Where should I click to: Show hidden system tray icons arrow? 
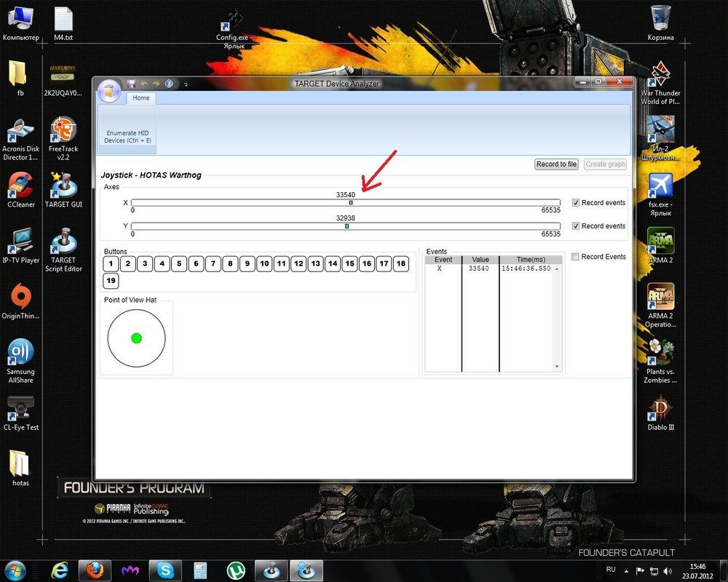626,571
